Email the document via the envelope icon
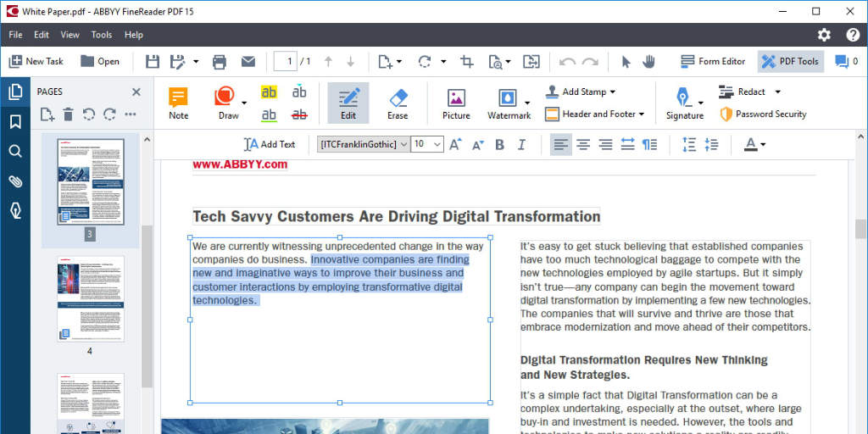The height and width of the screenshot is (434, 868). tap(248, 61)
